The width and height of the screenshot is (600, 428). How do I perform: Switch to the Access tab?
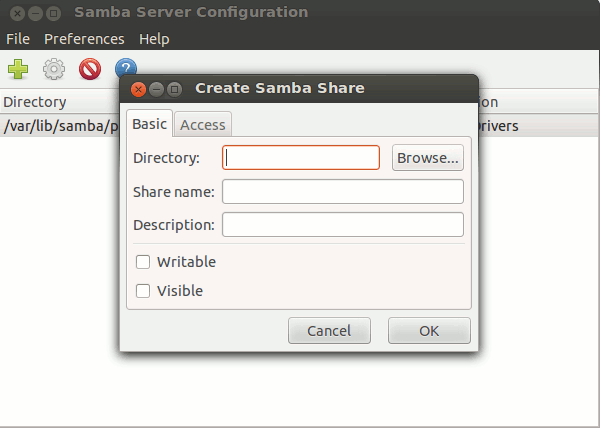coord(203,125)
